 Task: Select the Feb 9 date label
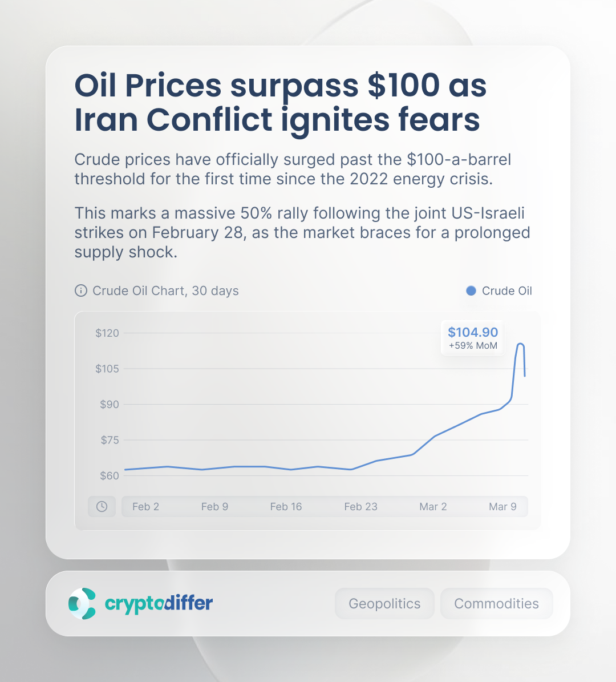(x=214, y=506)
